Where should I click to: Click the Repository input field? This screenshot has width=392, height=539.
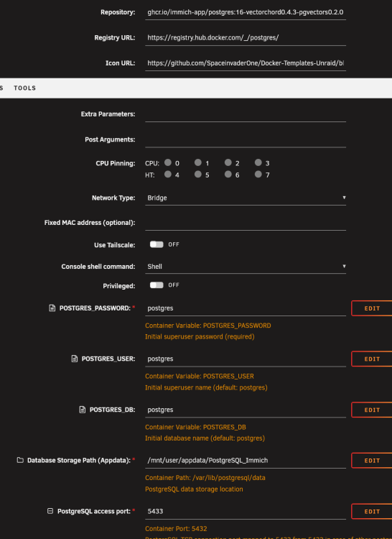[x=246, y=12]
